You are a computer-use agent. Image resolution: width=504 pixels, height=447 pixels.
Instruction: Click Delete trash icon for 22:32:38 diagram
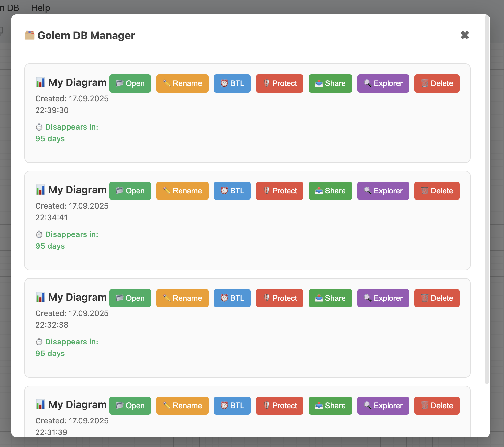click(x=425, y=298)
